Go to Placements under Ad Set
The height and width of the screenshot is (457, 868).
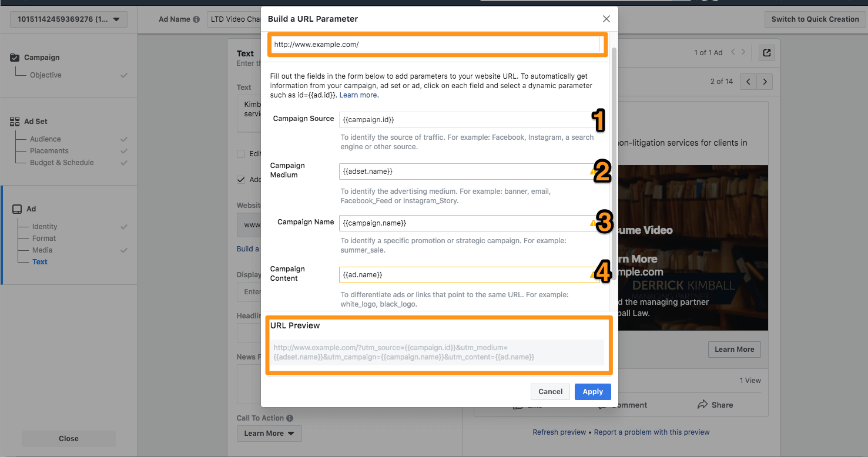(x=49, y=151)
